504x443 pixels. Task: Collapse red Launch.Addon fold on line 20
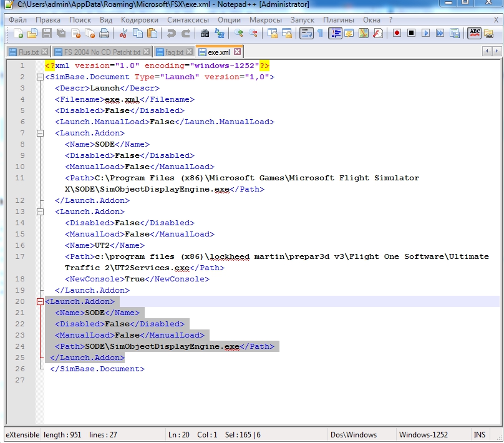(x=40, y=301)
